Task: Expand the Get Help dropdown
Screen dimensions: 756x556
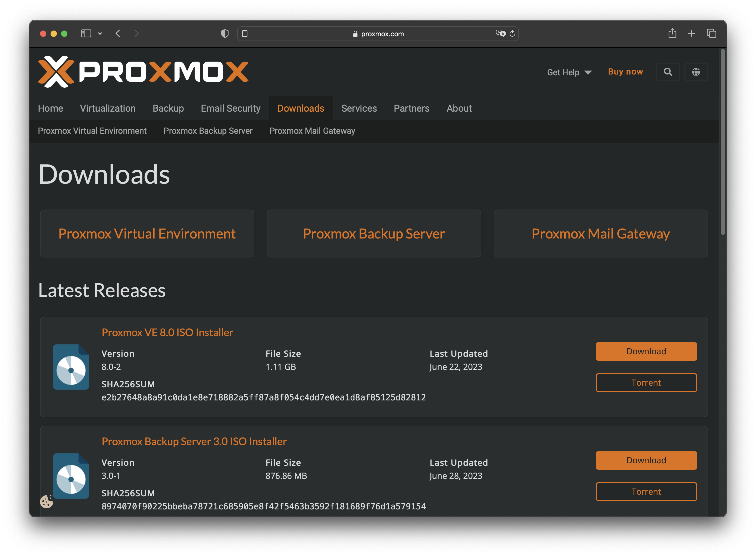Action: [569, 72]
